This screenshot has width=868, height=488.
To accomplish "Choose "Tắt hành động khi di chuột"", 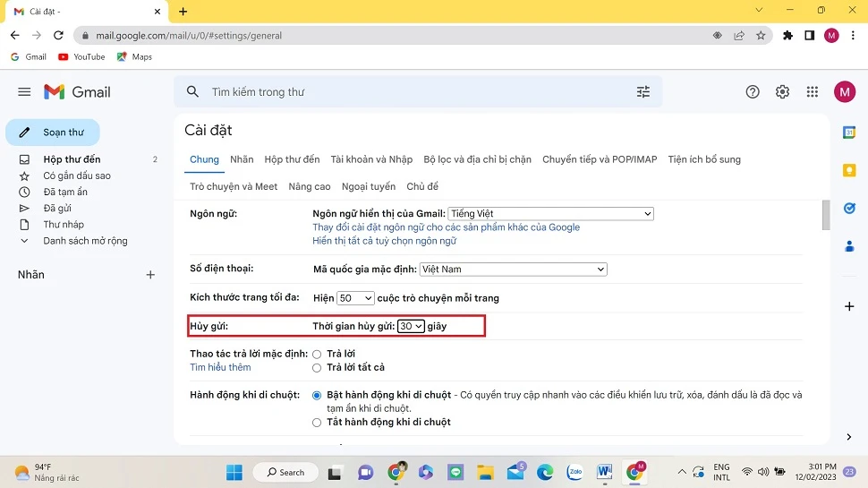I will click(x=317, y=423).
